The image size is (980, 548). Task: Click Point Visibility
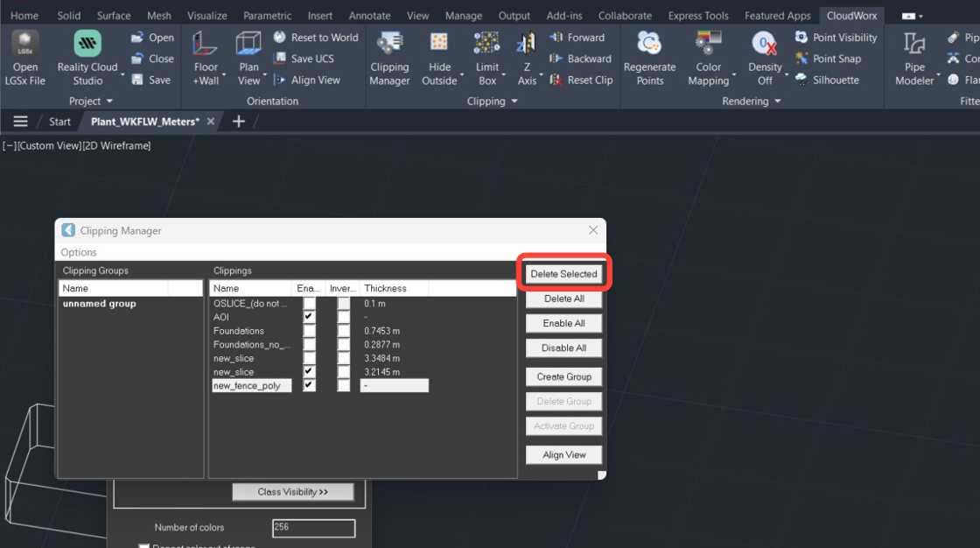point(836,38)
